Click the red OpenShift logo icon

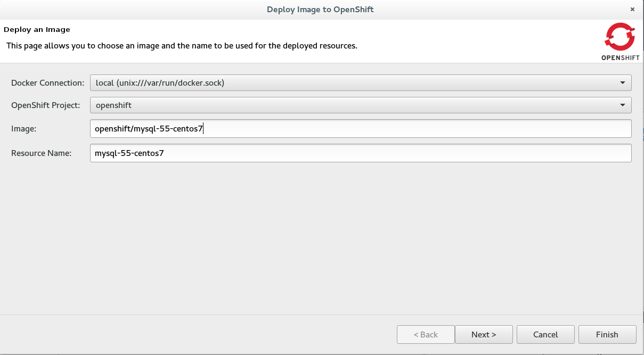(619, 37)
